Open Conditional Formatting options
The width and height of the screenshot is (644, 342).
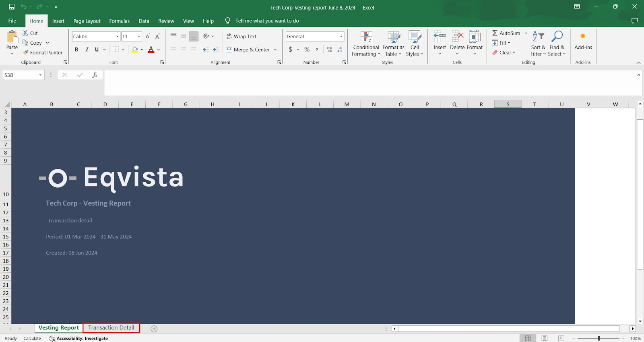click(366, 44)
